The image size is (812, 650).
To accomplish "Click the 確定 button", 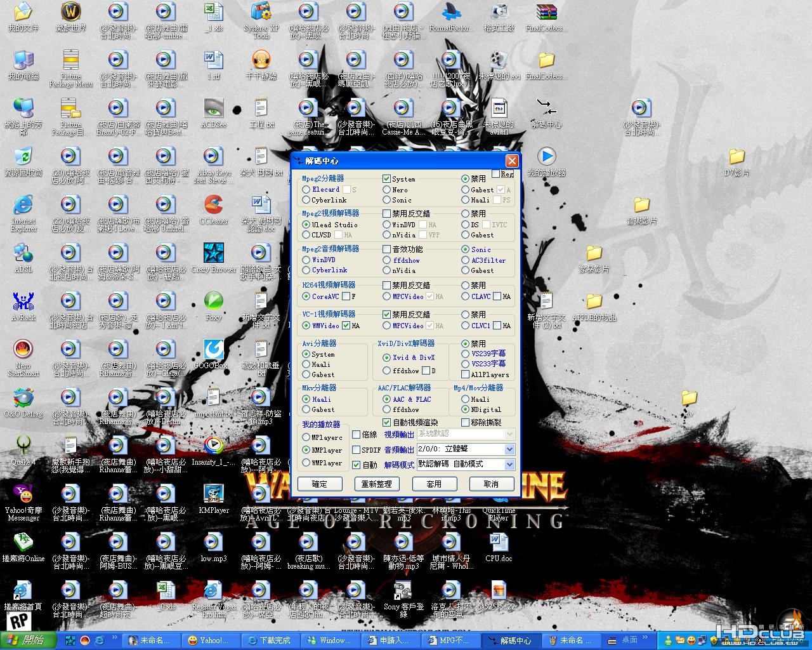I will coord(320,484).
